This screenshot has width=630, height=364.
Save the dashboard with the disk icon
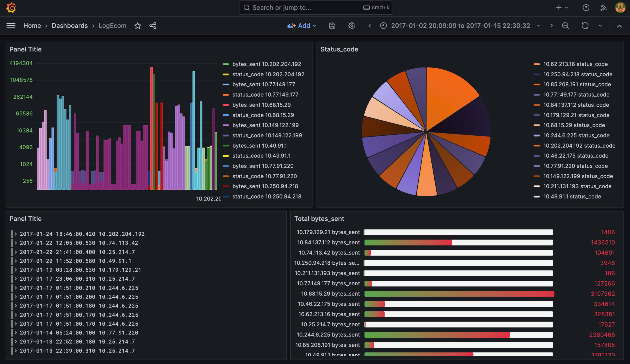[332, 26]
